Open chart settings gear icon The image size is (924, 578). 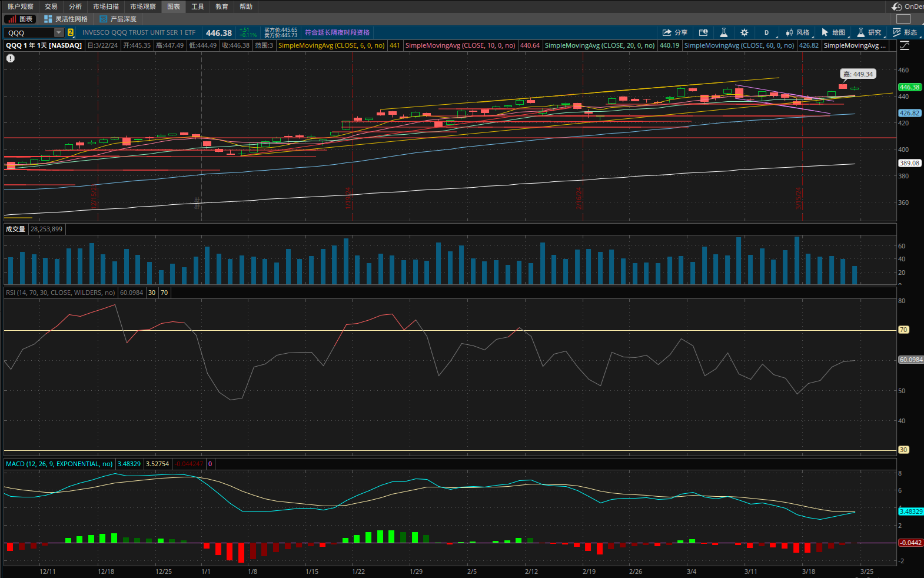point(744,32)
